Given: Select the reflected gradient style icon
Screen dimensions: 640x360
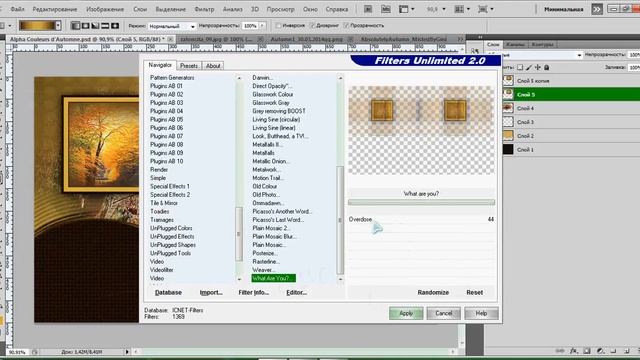Looking at the screenshot, I should point(105,26).
